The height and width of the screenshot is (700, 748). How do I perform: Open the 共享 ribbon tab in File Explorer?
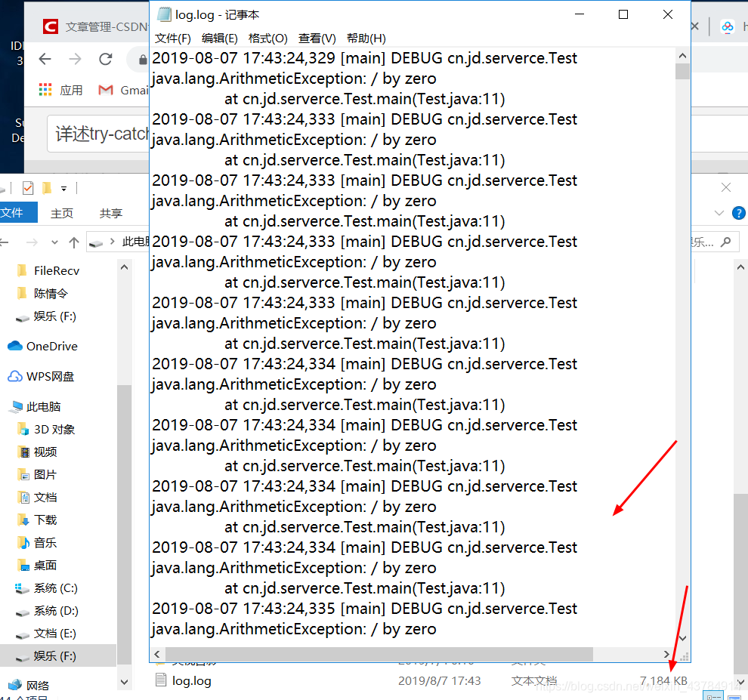pyautogui.click(x=110, y=213)
